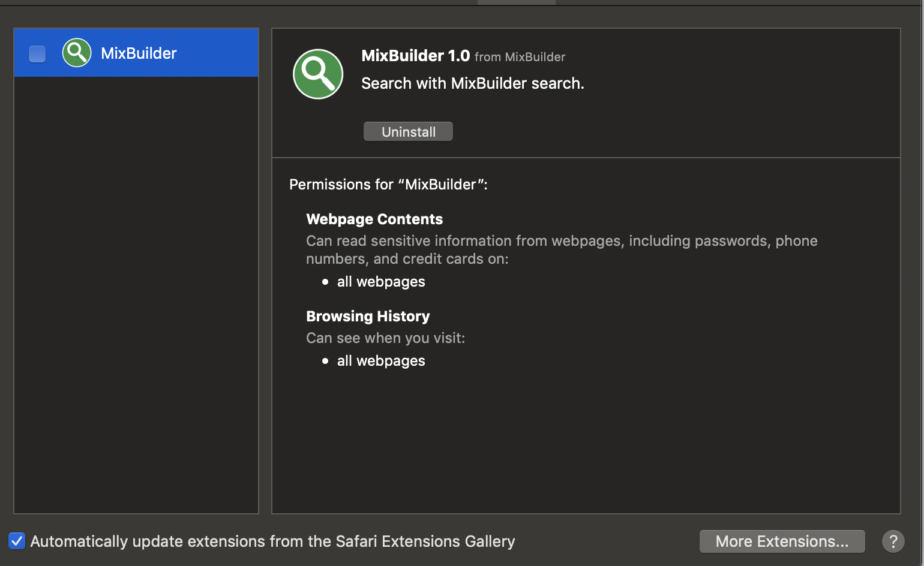The width and height of the screenshot is (924, 566).
Task: Click "all webpages" under Webpage Contents
Action: 381,282
